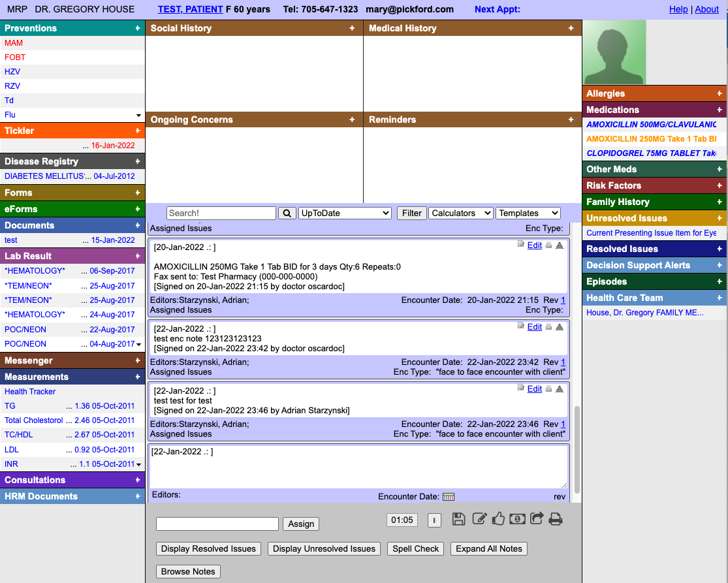Open billing with the dollar bill icon
Viewport: 728px width, 583px height.
(518, 519)
